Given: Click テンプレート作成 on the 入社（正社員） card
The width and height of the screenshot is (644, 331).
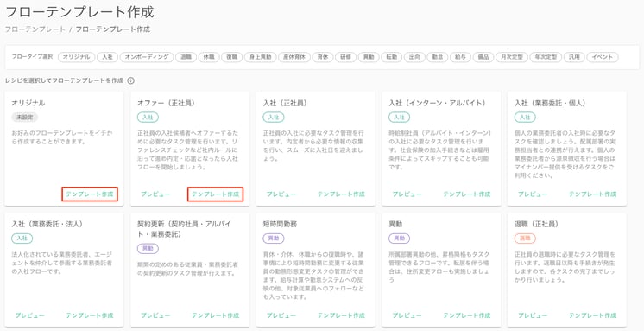Looking at the screenshot, I should click(x=341, y=194).
